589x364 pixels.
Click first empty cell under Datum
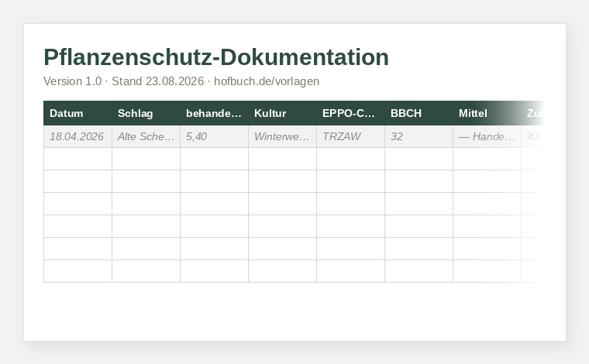(x=77, y=159)
